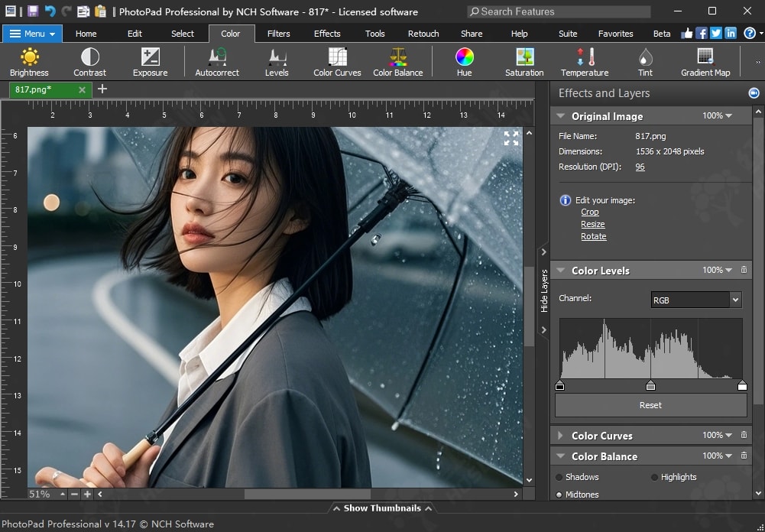Open the Channel RGB dropdown
The width and height of the screenshot is (765, 532).
pos(695,300)
